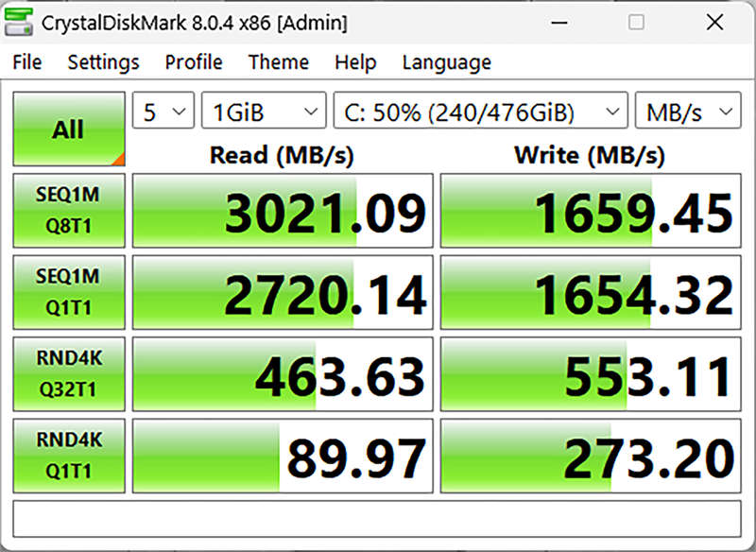Click the empty comment field at bottom
Viewport: 756px width, 552px height.
(377, 519)
